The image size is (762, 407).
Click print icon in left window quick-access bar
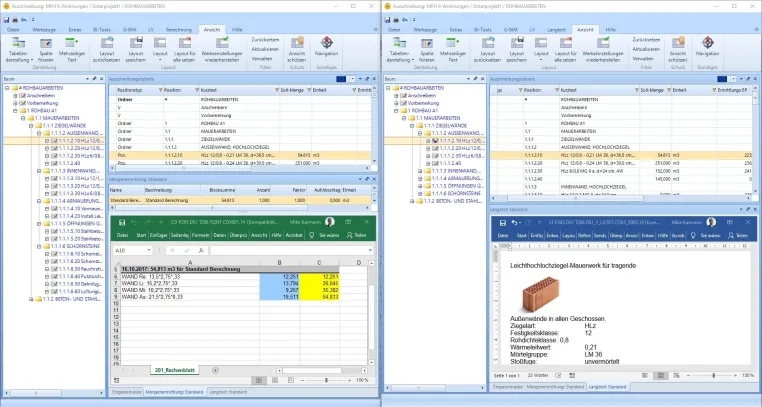(x=15, y=20)
